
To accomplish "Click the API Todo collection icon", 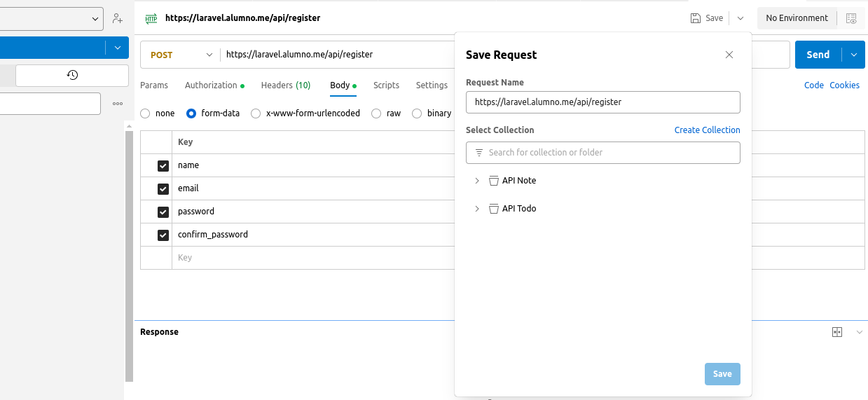I will pos(493,209).
